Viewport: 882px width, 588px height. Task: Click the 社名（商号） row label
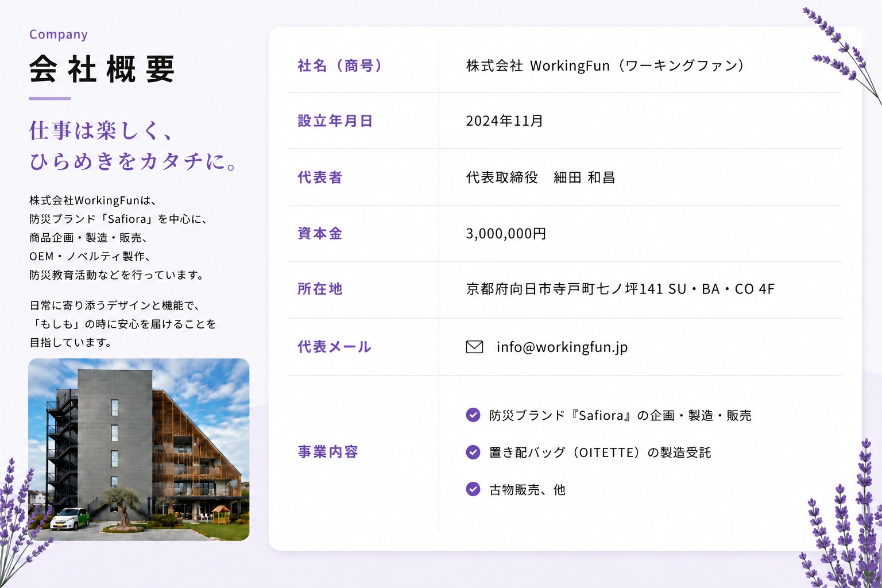340,65
